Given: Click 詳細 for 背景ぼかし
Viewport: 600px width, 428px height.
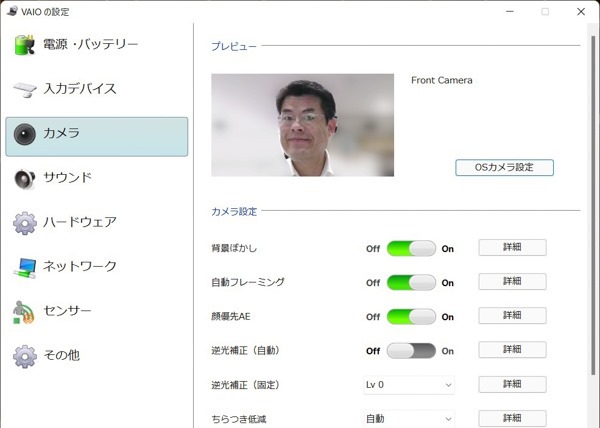Looking at the screenshot, I should tap(512, 247).
